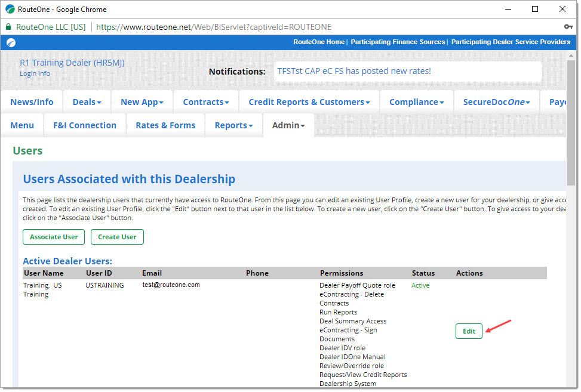581x392 pixels.
Task: Click the Phone column header
Action: tap(257, 273)
